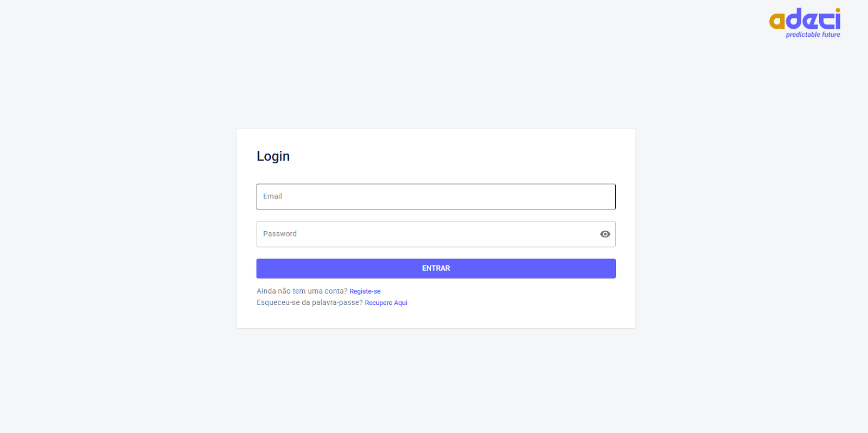Open the Registe-se link
Image resolution: width=868 pixels, height=433 pixels.
click(x=365, y=291)
